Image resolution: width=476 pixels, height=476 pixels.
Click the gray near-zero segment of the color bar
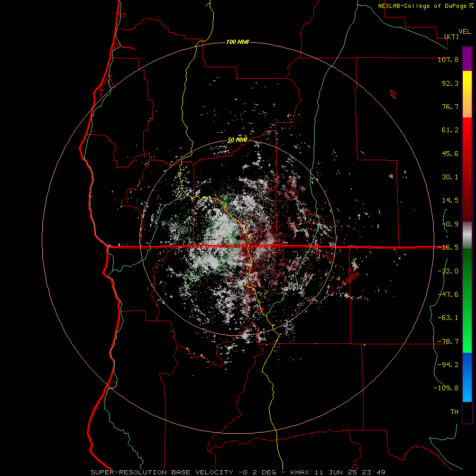point(467,235)
